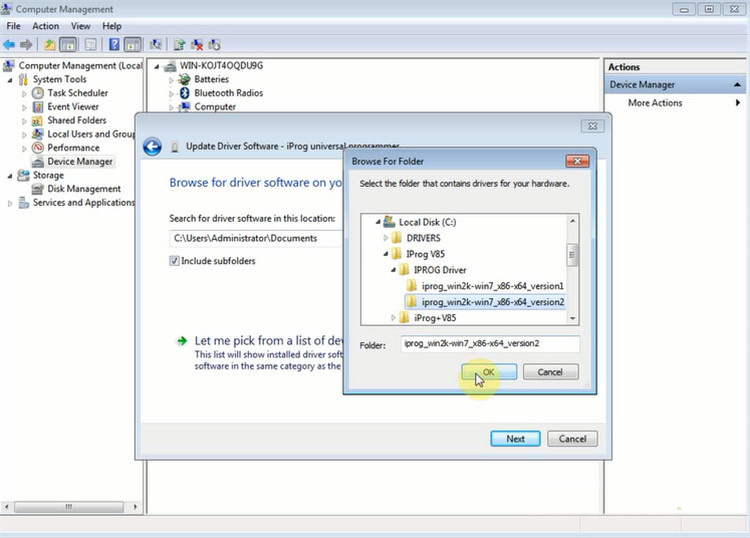Click the gray Forward arrow in the toolbar
The height and width of the screenshot is (538, 750).
point(26,45)
